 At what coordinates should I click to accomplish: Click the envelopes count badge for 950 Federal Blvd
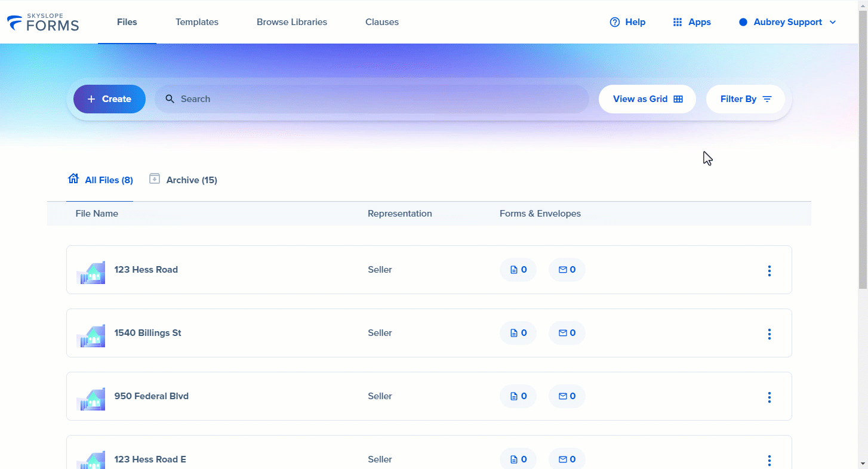(567, 396)
